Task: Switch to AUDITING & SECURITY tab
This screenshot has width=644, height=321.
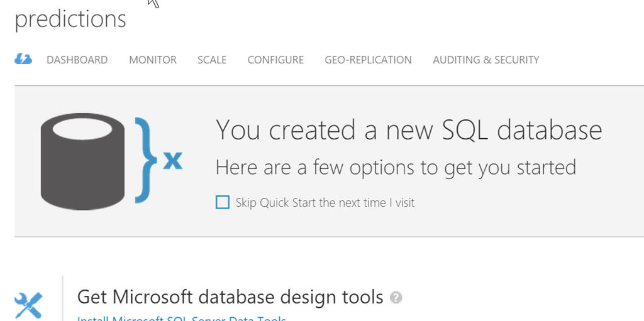Action: [486, 60]
